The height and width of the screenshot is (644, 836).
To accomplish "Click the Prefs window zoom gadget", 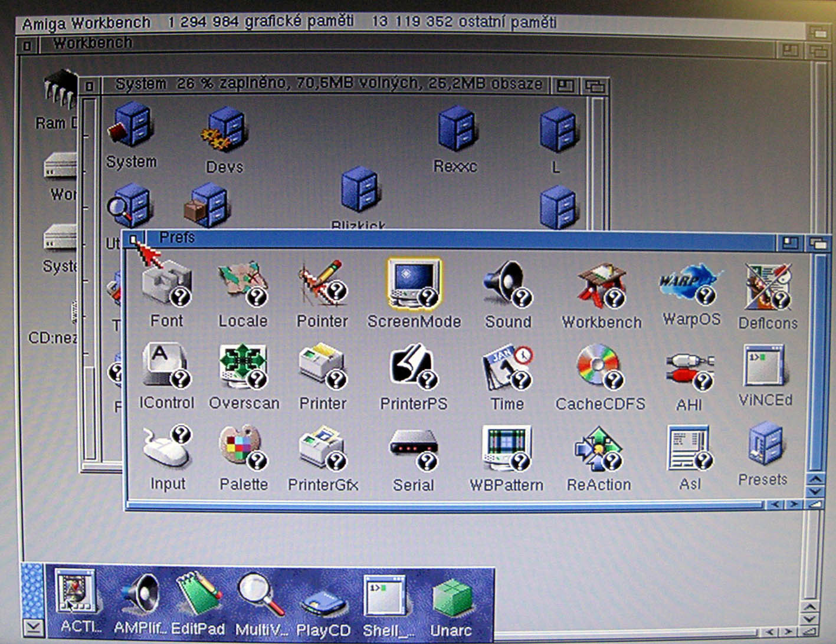I will tap(789, 242).
